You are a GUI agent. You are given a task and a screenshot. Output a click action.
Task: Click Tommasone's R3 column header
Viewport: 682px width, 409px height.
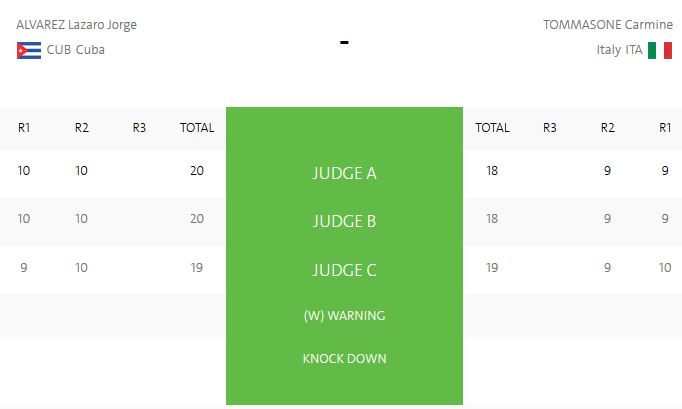[550, 128]
